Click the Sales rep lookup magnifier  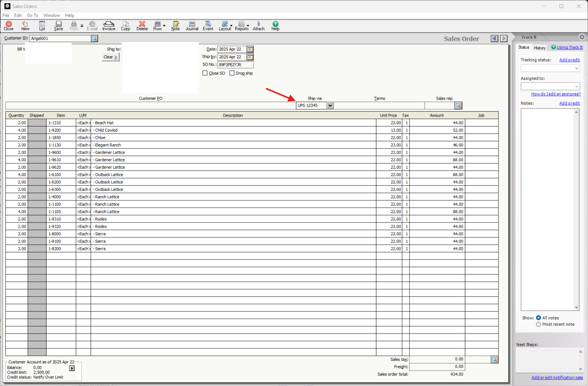coord(458,105)
